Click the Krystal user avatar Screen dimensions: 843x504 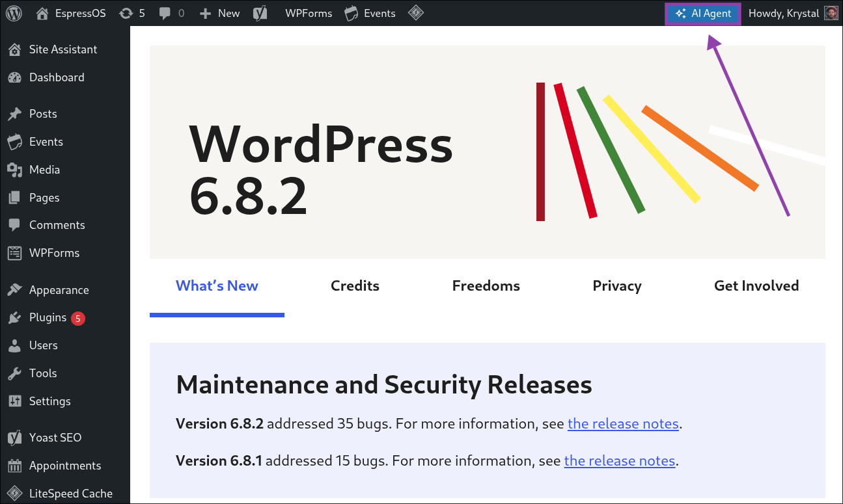tap(831, 13)
